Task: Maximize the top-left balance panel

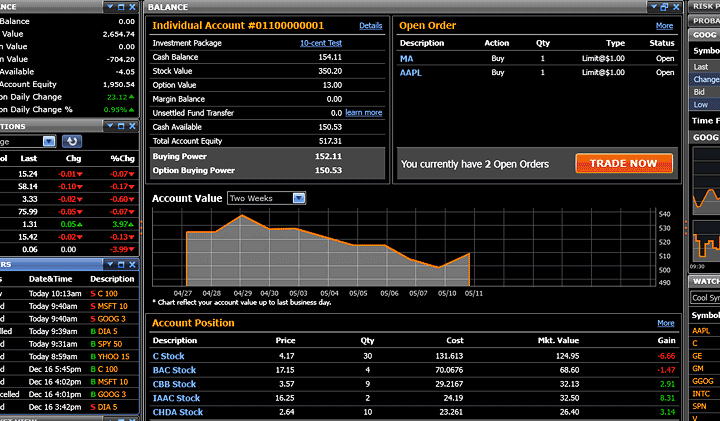Action: pos(121,7)
